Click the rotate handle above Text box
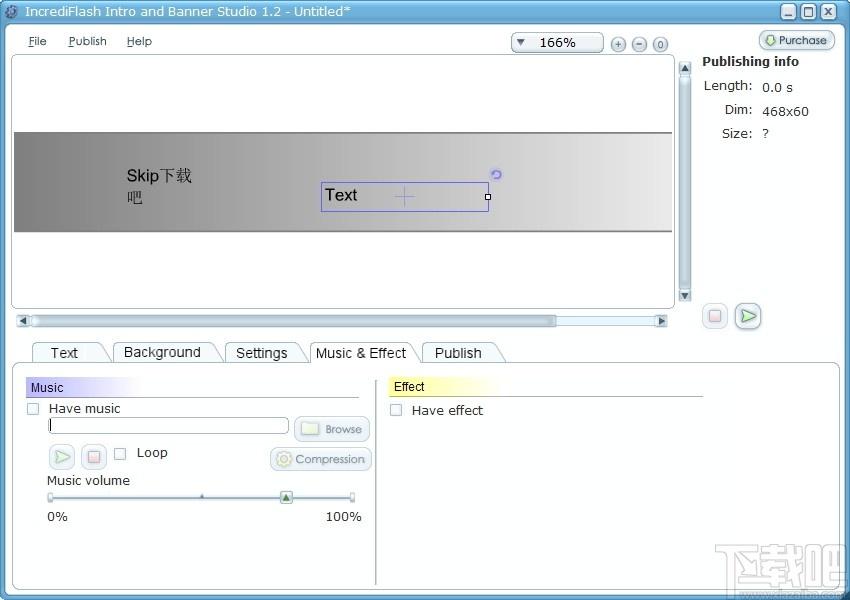The width and height of the screenshot is (850, 600). [496, 175]
